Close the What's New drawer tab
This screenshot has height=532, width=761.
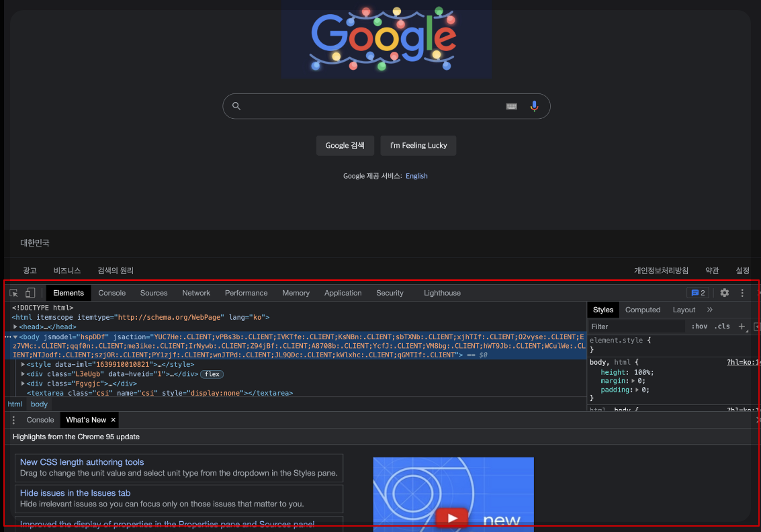(113, 420)
